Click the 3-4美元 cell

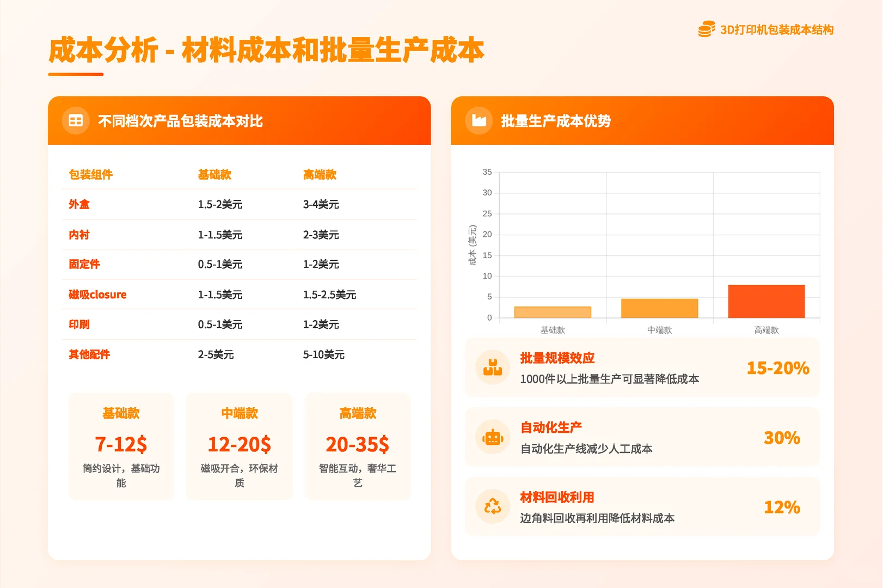point(321,205)
